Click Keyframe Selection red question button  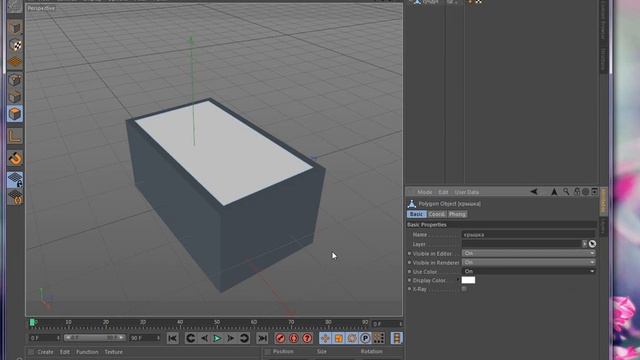point(307,338)
